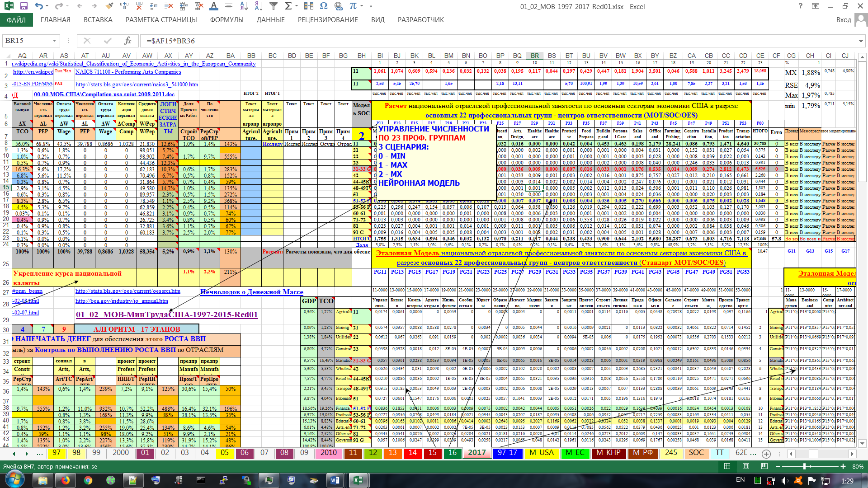Click the AutoSum sigma icon
This screenshot has width=868, height=488.
click(x=288, y=6)
